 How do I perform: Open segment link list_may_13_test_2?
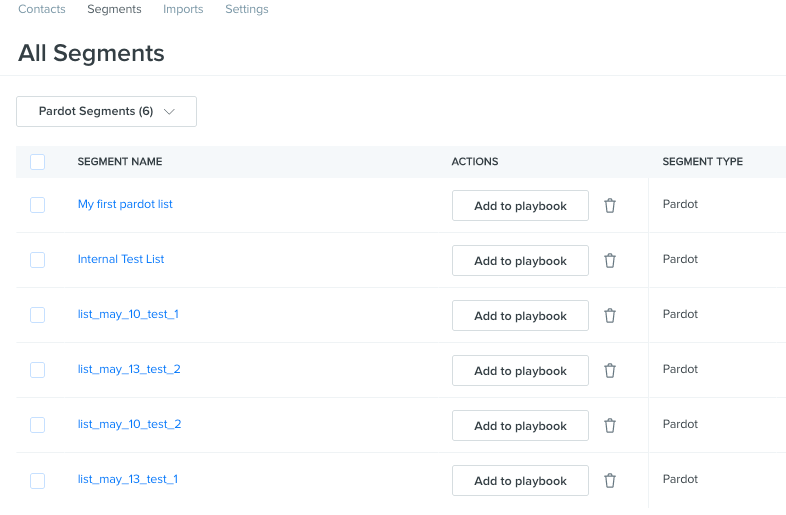[129, 370]
